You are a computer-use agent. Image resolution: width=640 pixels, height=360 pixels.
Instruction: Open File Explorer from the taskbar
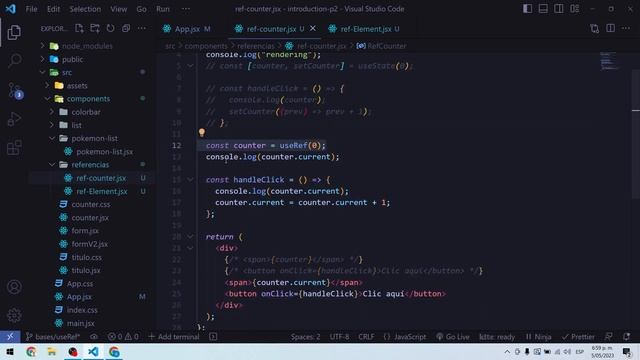(x=51, y=351)
